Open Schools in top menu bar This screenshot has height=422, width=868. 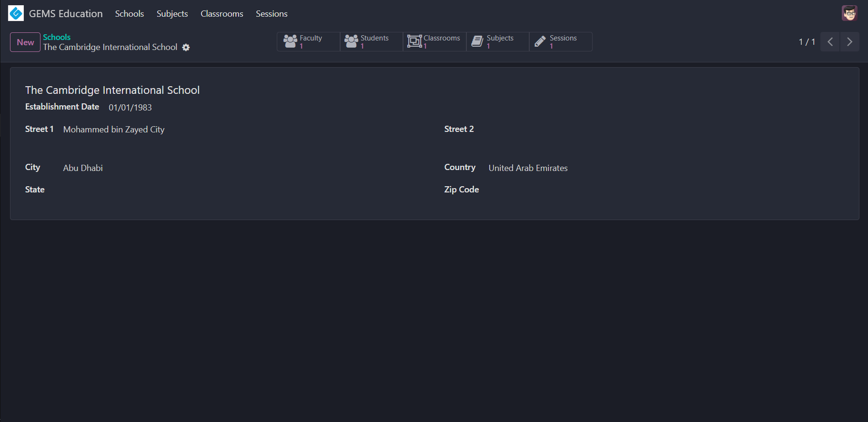pyautogui.click(x=129, y=14)
